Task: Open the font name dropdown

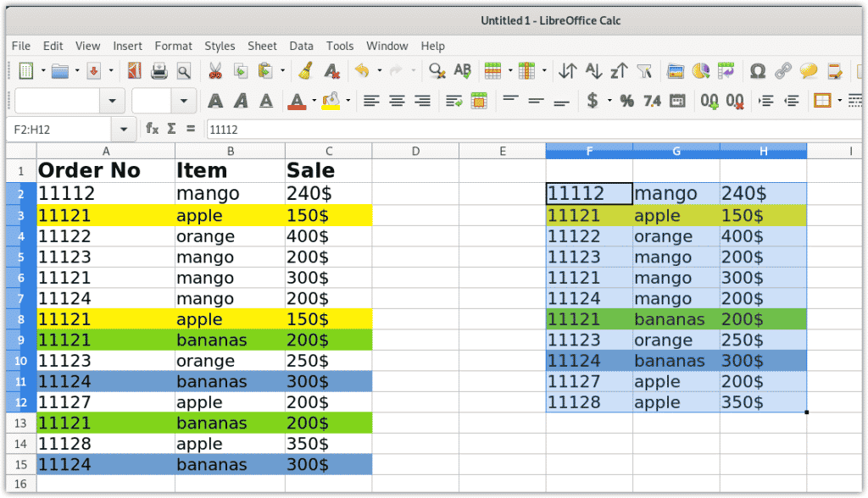Action: pyautogui.click(x=112, y=101)
